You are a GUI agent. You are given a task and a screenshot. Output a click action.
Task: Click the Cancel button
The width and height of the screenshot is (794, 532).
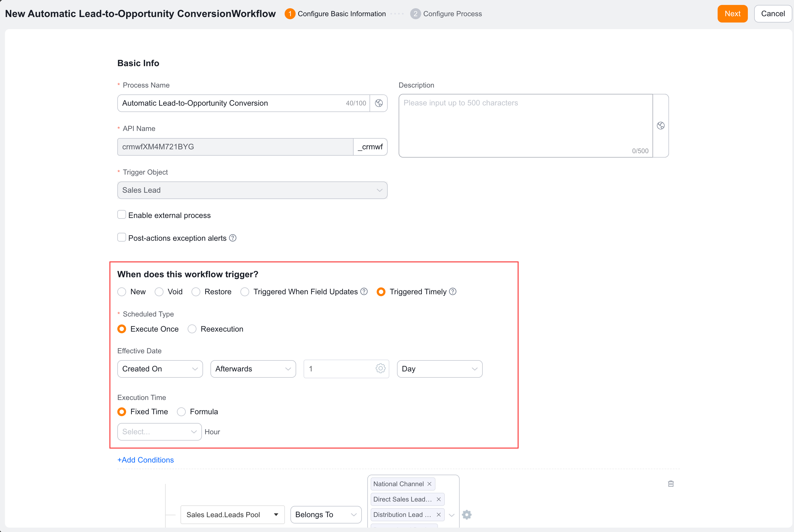tap(773, 13)
